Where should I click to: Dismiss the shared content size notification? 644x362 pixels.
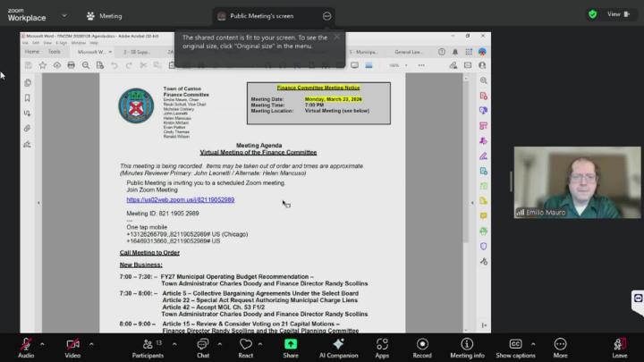coord(336,38)
